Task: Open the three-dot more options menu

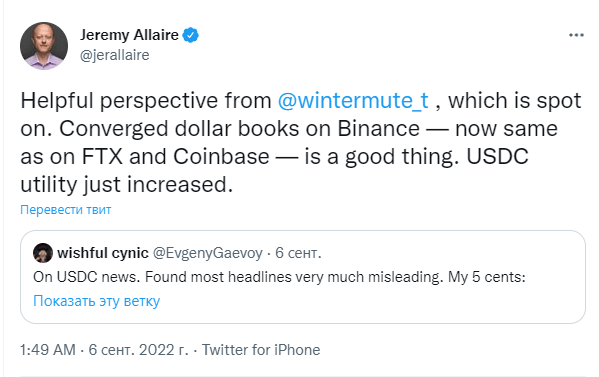Action: point(576,35)
